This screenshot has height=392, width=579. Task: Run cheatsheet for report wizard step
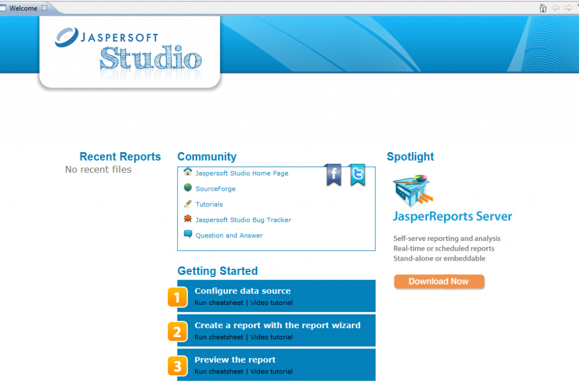pyautogui.click(x=219, y=337)
